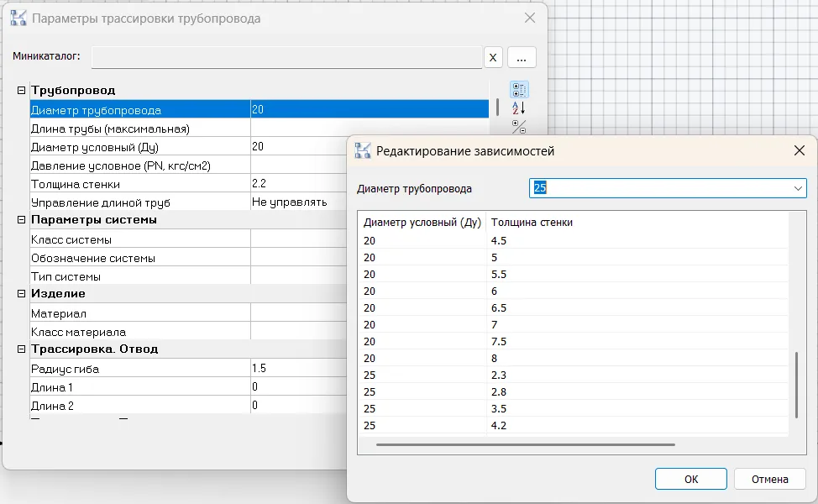Image resolution: width=818 pixels, height=504 pixels.
Task: Collapse the Трассировка. Отвод group
Action: coord(21,349)
